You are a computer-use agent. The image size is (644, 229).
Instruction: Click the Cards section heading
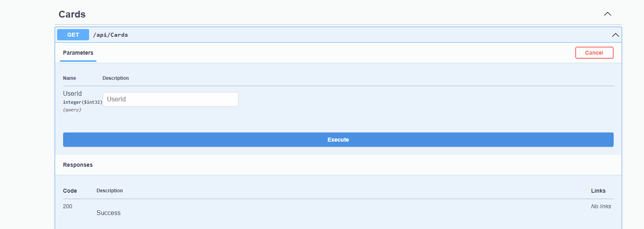pos(72,14)
